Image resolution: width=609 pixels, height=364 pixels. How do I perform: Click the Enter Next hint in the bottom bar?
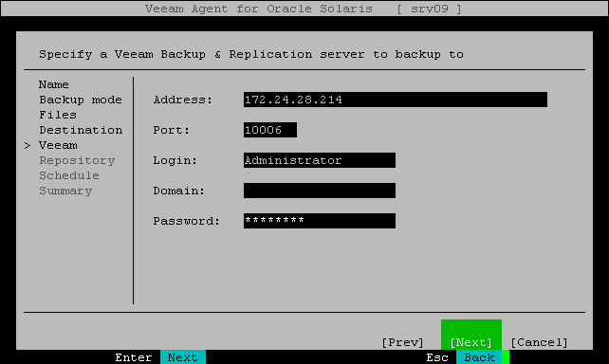[160, 357]
